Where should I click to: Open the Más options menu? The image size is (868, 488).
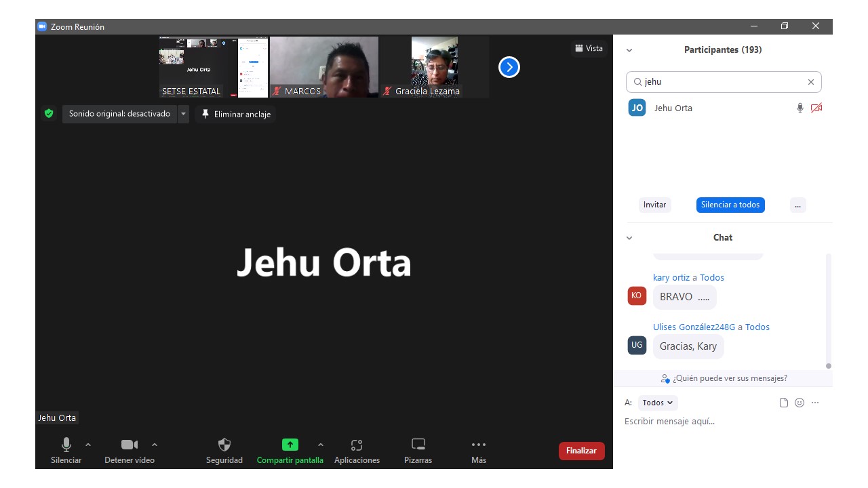[479, 451]
